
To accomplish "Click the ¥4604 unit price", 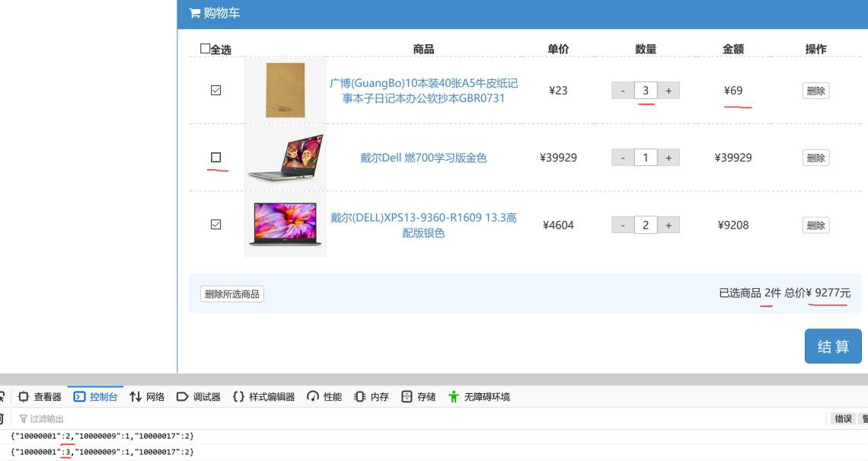I will tap(558, 225).
